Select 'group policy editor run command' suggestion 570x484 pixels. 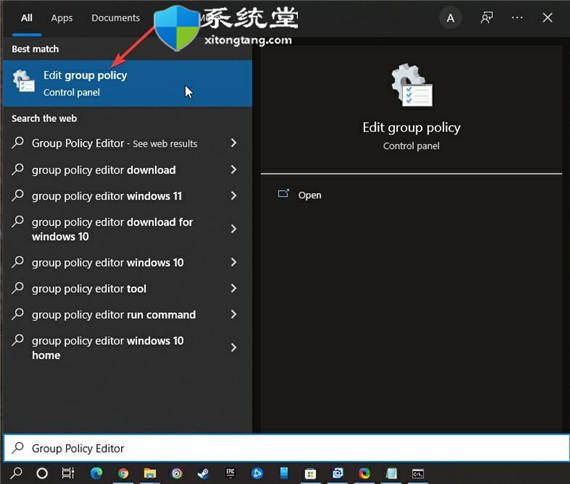point(127,315)
